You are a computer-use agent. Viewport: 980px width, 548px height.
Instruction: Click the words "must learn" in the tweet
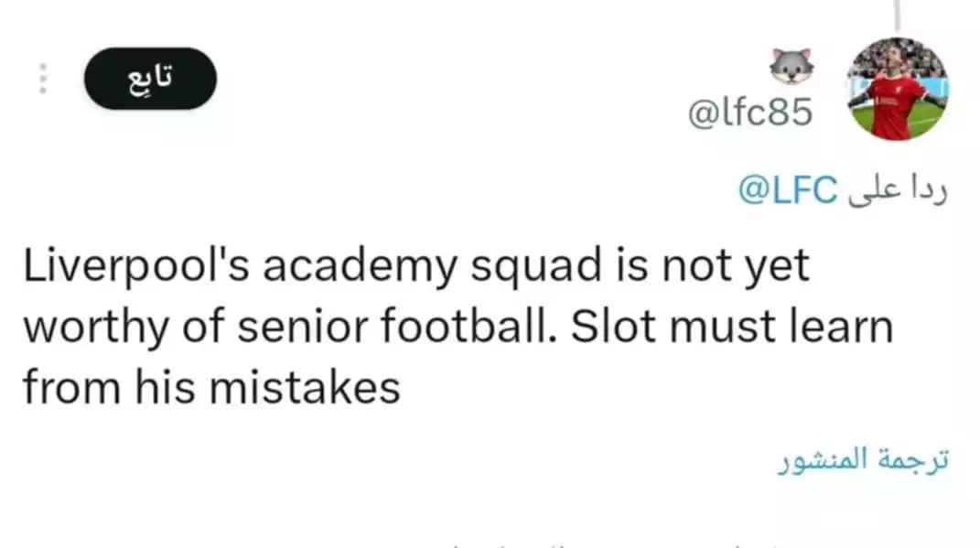778,327
